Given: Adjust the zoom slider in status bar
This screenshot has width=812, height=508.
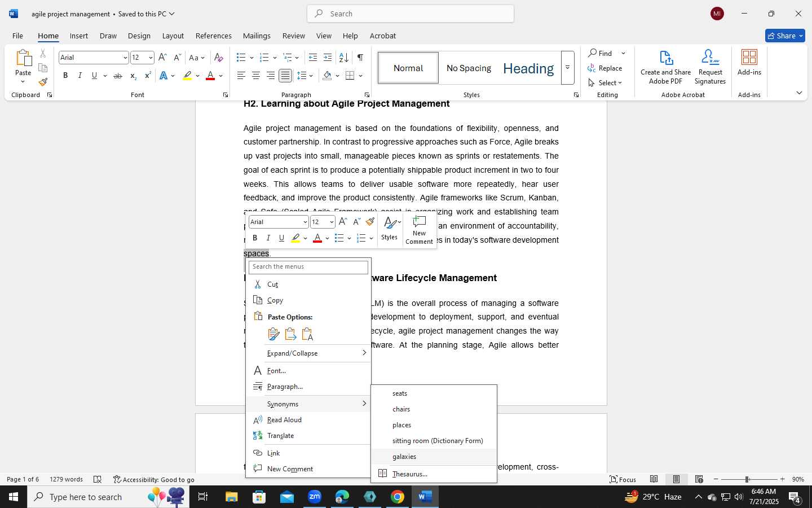Looking at the screenshot, I should pyautogui.click(x=747, y=479).
